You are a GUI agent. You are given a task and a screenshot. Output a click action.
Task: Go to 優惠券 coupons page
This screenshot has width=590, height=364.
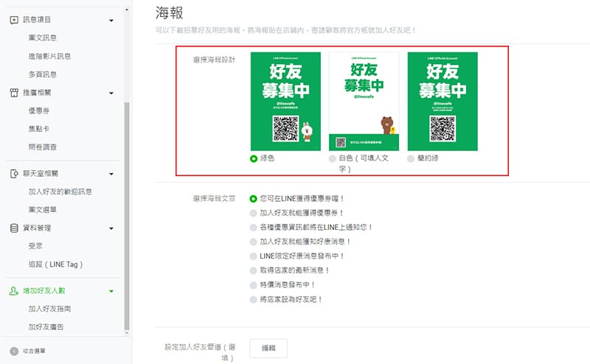point(39,111)
